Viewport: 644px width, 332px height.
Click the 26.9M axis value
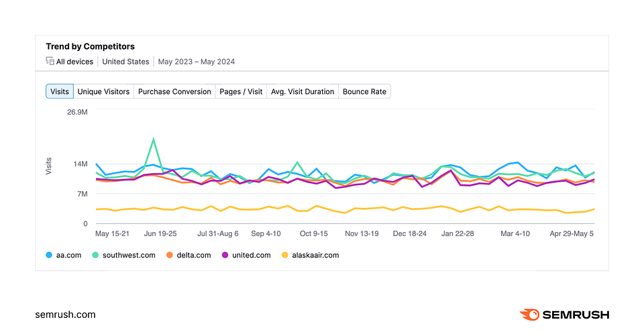tap(77, 112)
